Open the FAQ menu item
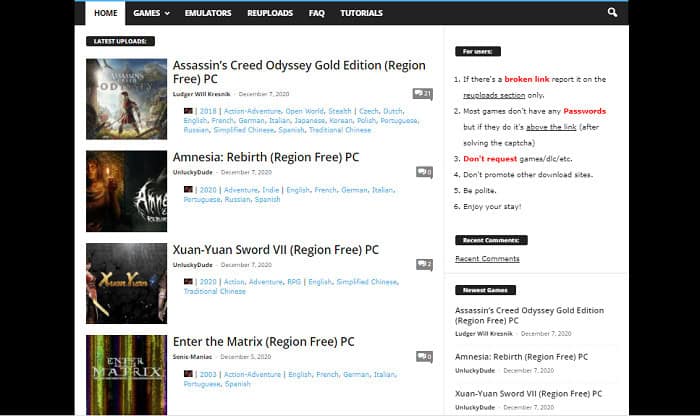 point(317,13)
